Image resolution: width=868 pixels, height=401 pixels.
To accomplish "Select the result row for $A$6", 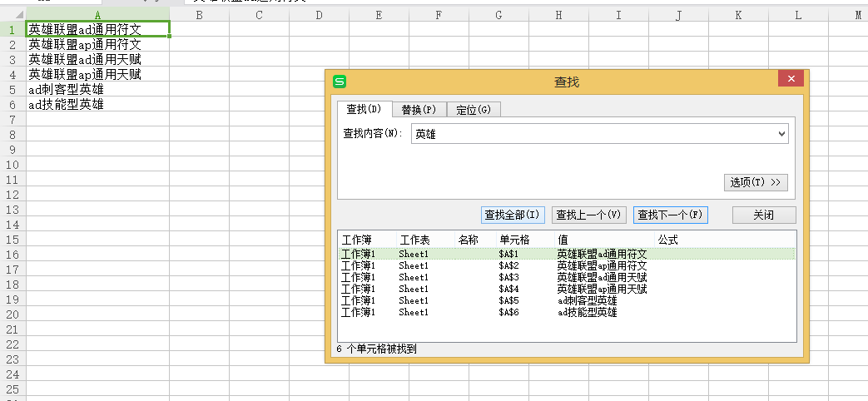I will click(567, 313).
